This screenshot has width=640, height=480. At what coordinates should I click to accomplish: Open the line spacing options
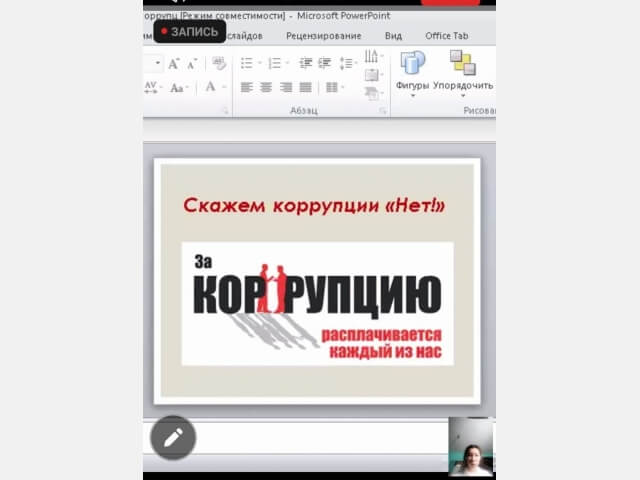pyautogui.click(x=347, y=63)
